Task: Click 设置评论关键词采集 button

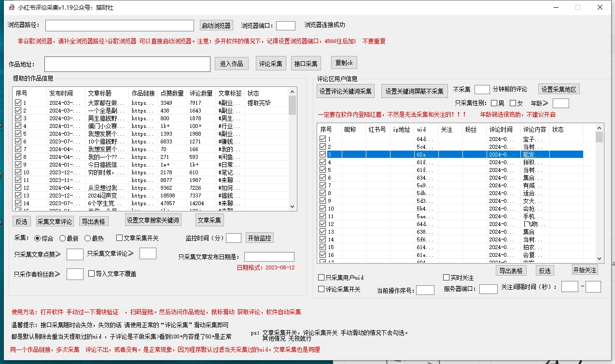Action: pyautogui.click(x=345, y=91)
